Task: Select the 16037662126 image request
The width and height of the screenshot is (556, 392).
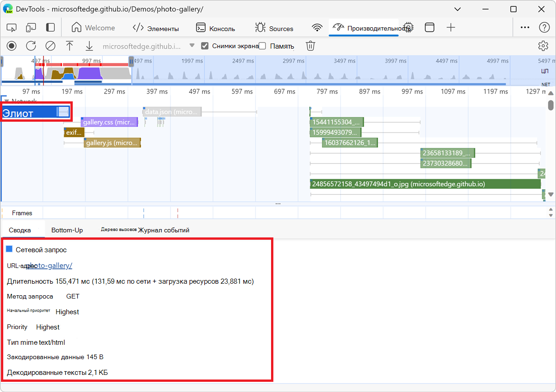Action: [x=350, y=143]
